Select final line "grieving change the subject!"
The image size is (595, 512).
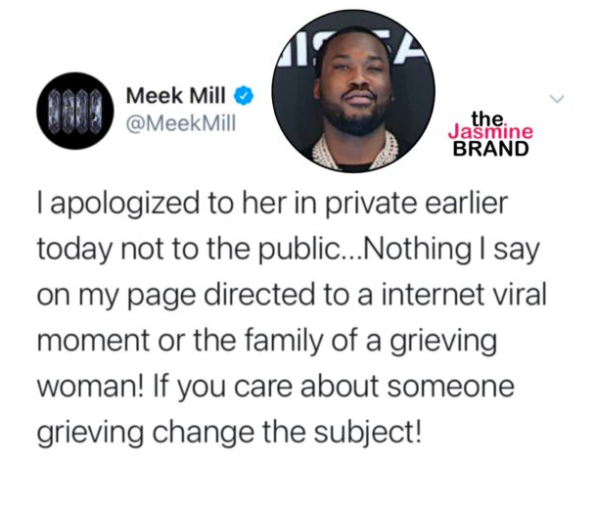[229, 433]
